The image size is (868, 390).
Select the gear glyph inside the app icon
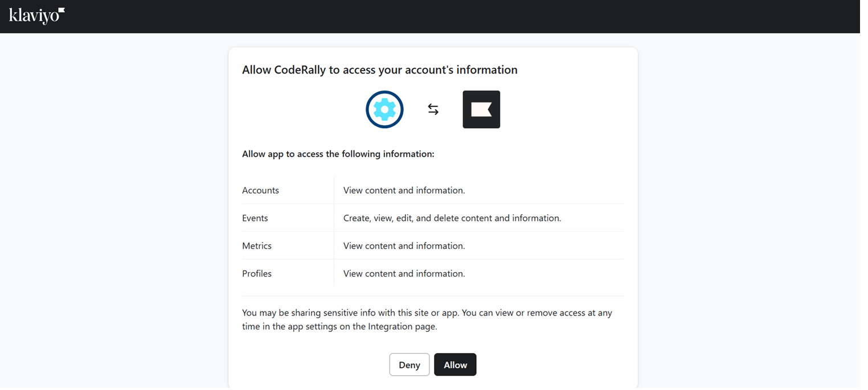pyautogui.click(x=384, y=109)
